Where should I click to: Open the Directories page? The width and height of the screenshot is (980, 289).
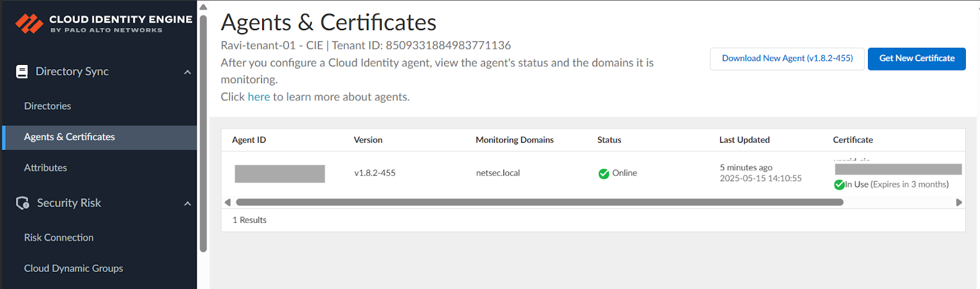click(x=48, y=106)
